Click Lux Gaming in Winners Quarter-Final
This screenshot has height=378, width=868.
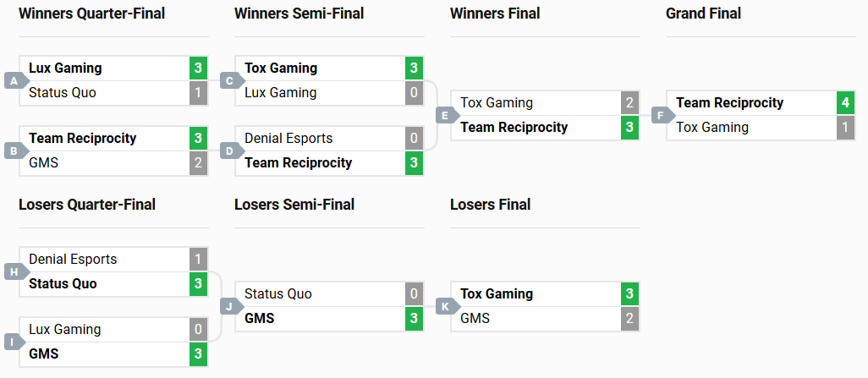coord(65,68)
